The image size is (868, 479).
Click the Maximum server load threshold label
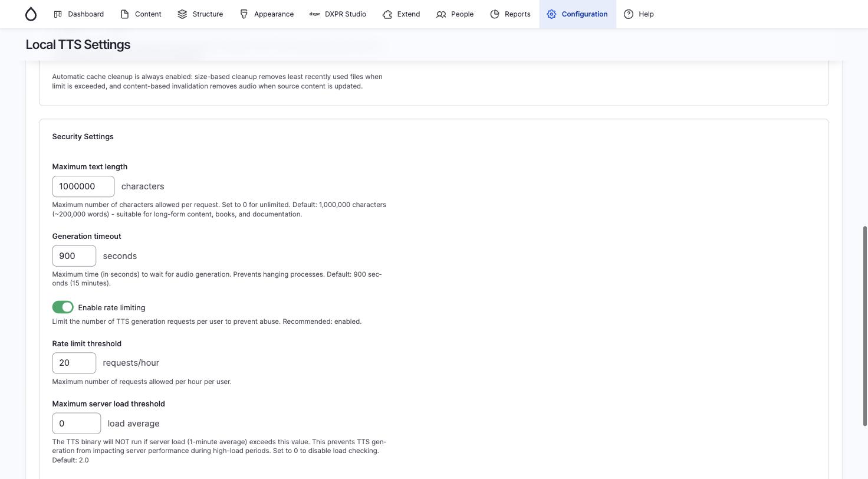pyautogui.click(x=108, y=404)
